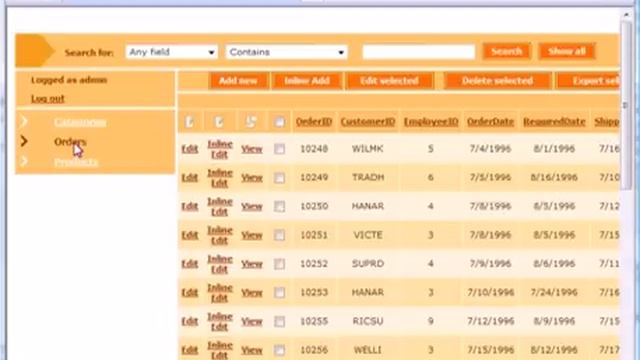Focus the search text field

[x=418, y=52]
